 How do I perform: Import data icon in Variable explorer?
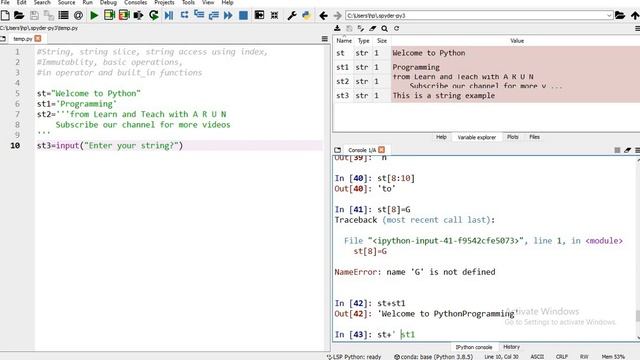tap(337, 28)
